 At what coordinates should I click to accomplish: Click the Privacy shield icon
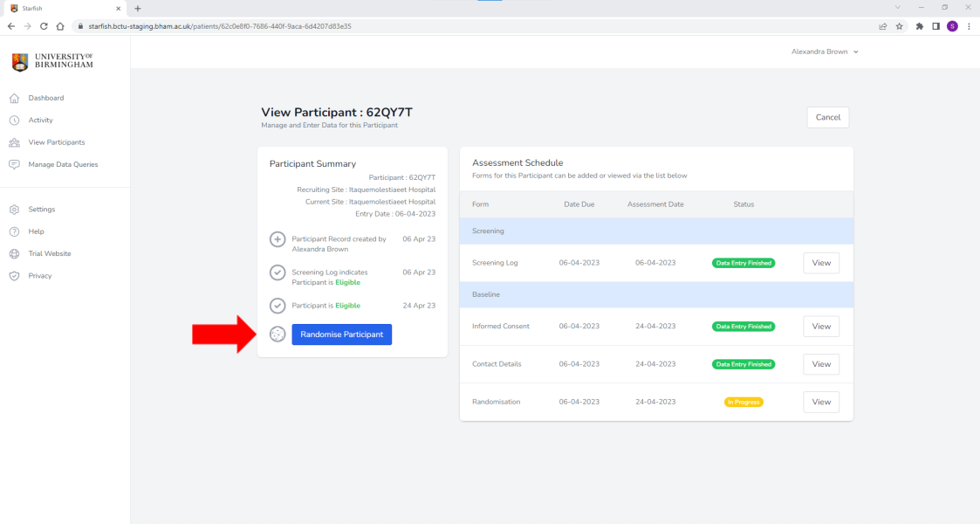point(14,276)
